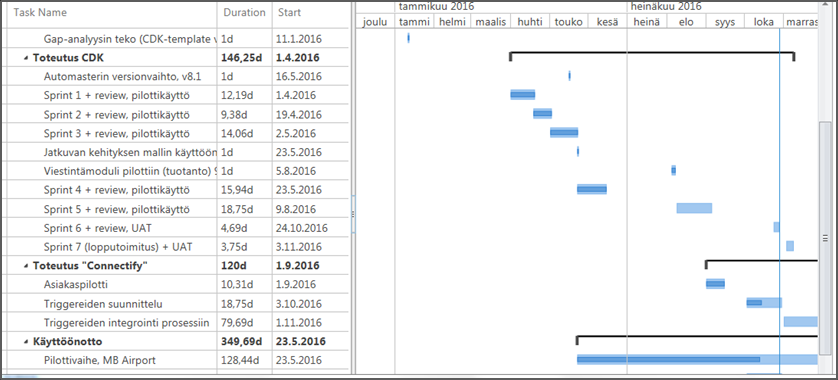Select Automasterin versionvaihto, v8.1 task
This screenshot has height=380, width=838.
tap(122, 76)
